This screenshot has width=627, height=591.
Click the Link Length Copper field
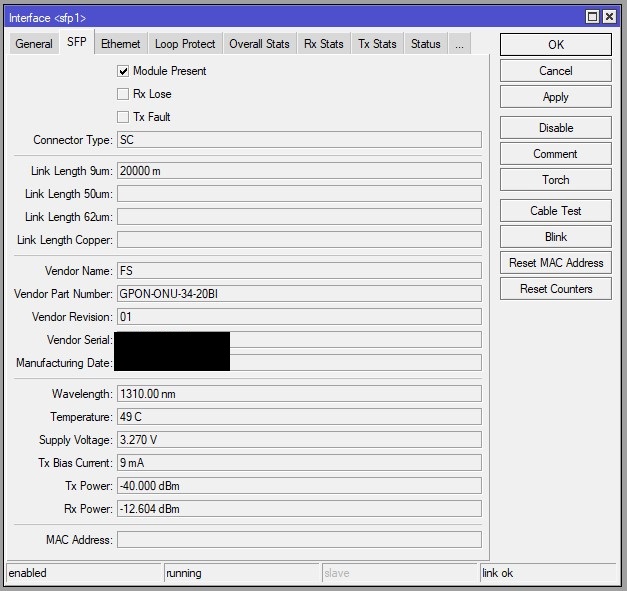click(x=299, y=240)
